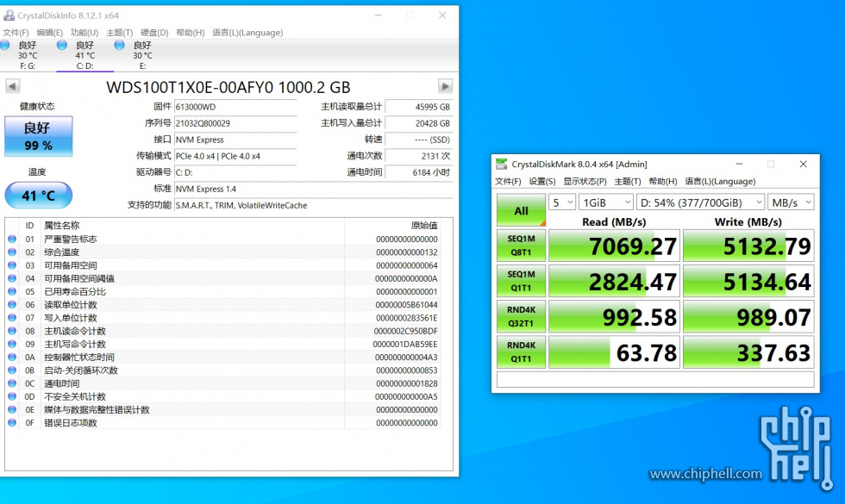Viewport: 845px width, 504px height.
Task: Click the 41 °C temperature button
Action: (38, 195)
